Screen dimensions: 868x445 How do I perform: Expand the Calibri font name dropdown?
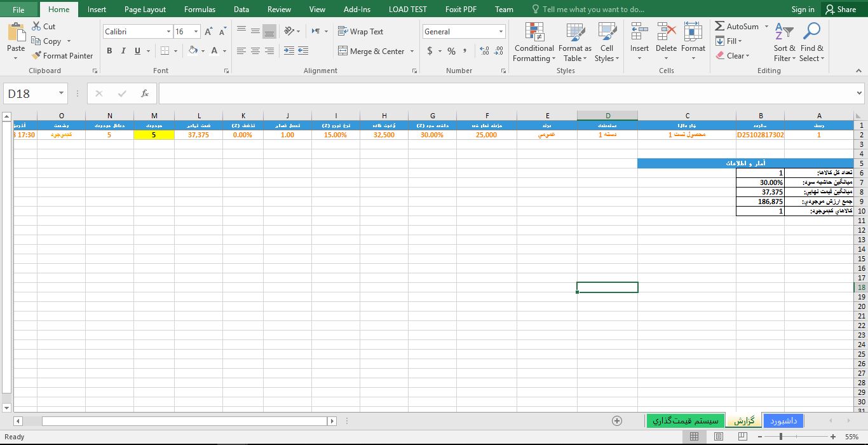pyautogui.click(x=168, y=32)
